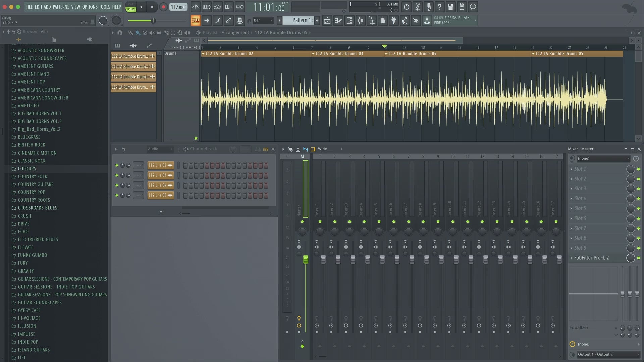Open the Mixer view icon
644x362 pixels.
pos(361,21)
